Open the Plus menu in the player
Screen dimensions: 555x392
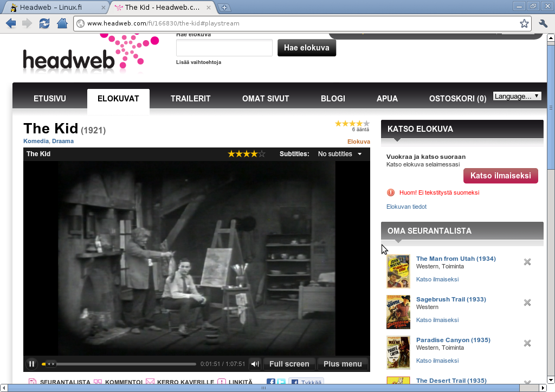click(x=343, y=364)
